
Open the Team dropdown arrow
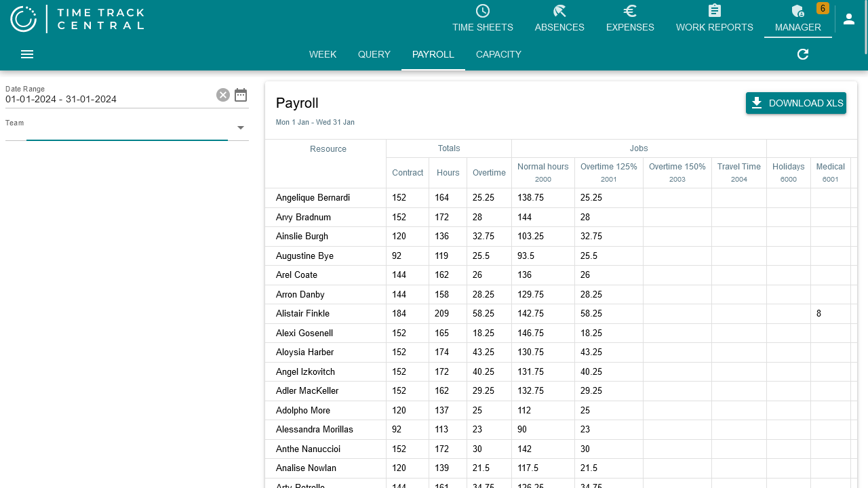[x=241, y=127]
